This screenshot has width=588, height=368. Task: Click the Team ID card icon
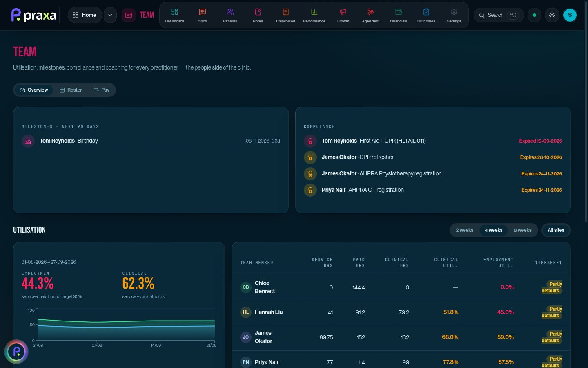(129, 15)
